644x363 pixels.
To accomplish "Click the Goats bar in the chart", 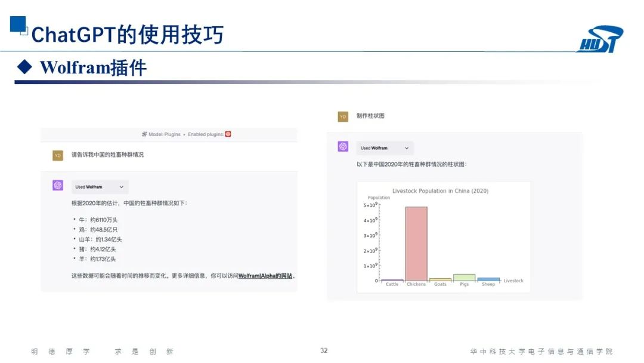I will point(440,279).
